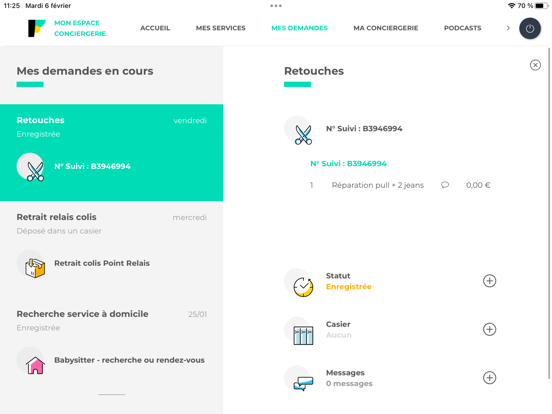The image size is (552, 414).
Task: Click the 25/01 date label
Action: coord(197,314)
